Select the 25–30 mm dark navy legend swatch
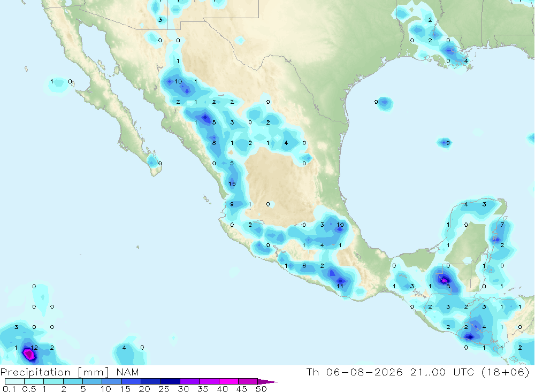 coord(170,381)
